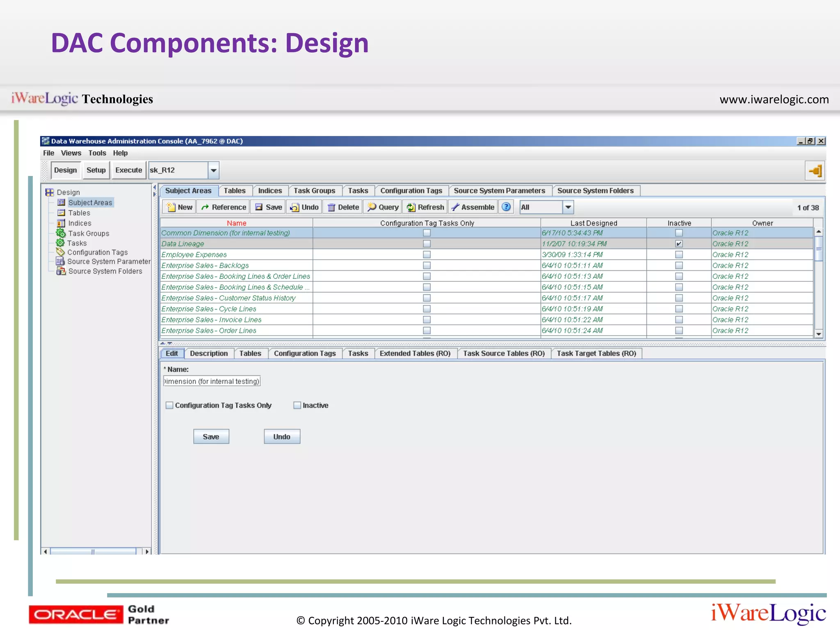Select Configuration Tags in the navigation tree
Screen dimensions: 840x630
pyautogui.click(x=98, y=252)
